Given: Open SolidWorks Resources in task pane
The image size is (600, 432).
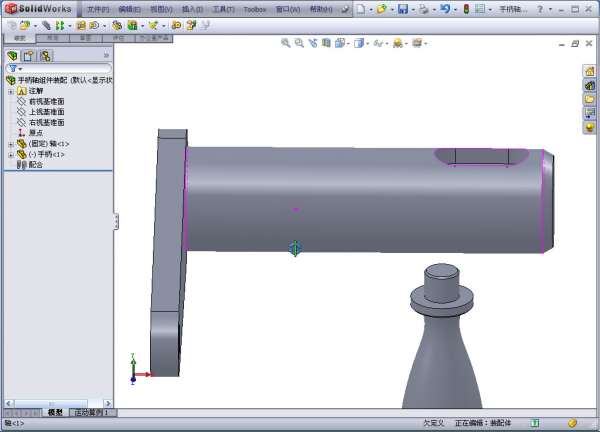Looking at the screenshot, I should 589,71.
